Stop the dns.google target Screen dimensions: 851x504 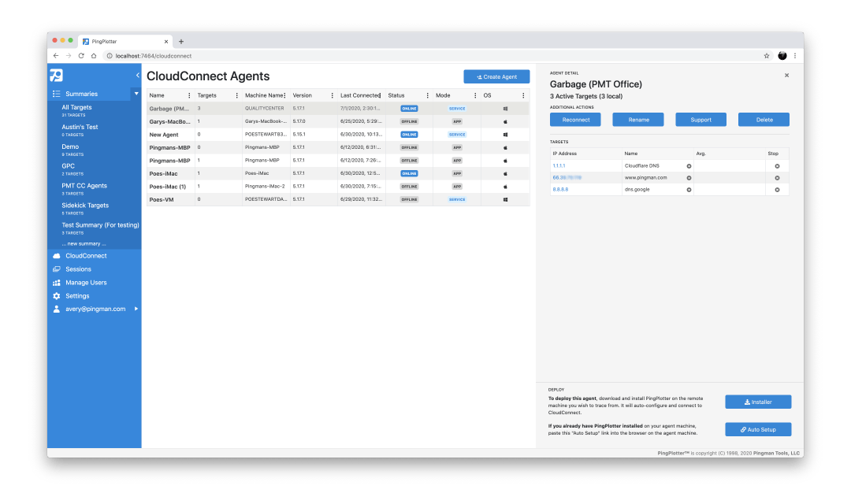coord(777,190)
